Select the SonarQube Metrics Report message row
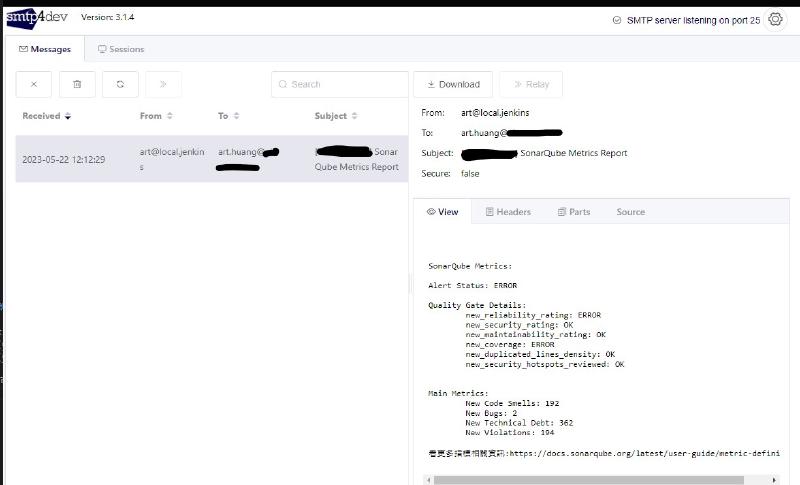 (x=210, y=159)
